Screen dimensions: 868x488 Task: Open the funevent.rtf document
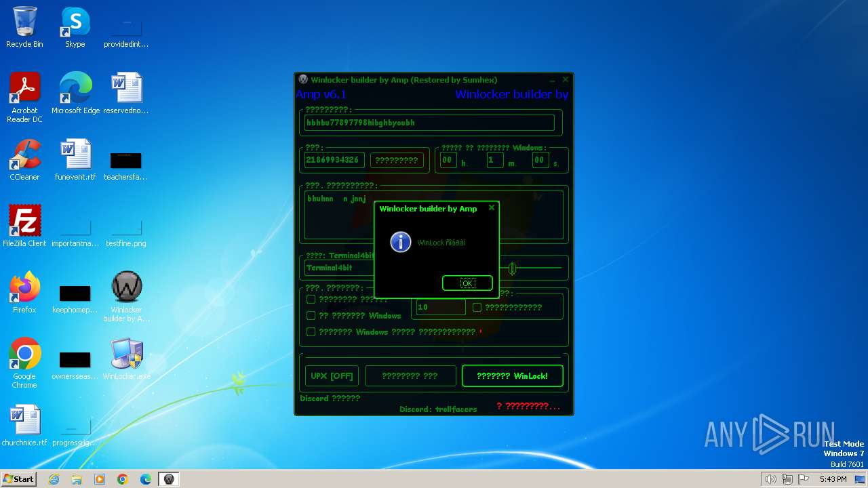pyautogui.click(x=75, y=160)
